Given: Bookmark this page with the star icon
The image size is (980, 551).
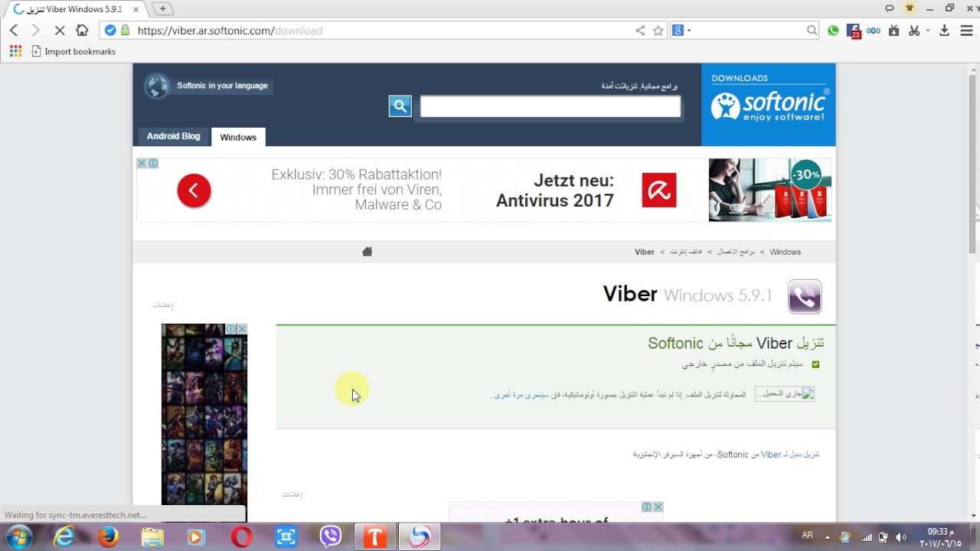Looking at the screenshot, I should coord(658,31).
